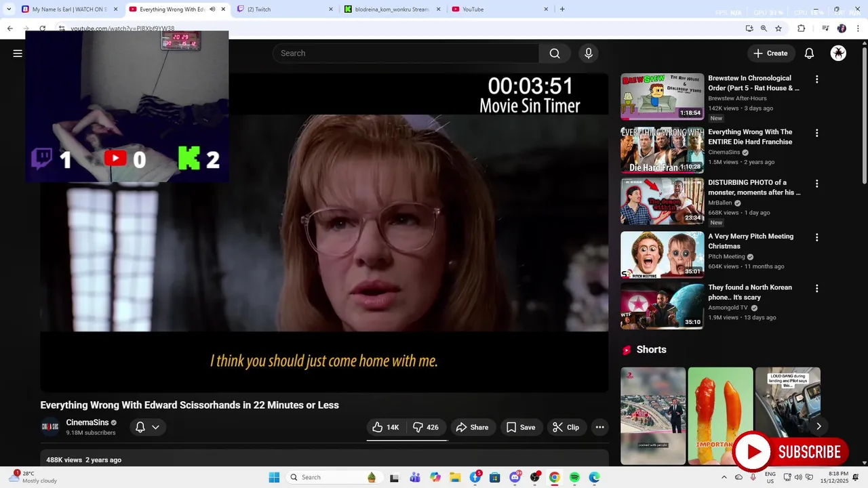Share the Edward Scissorhands video

click(472, 427)
